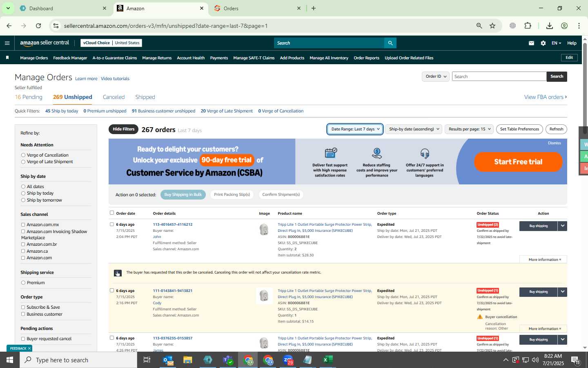Click the product image for order 111-0143841-9413821
The image size is (588, 368).
[x=264, y=295]
